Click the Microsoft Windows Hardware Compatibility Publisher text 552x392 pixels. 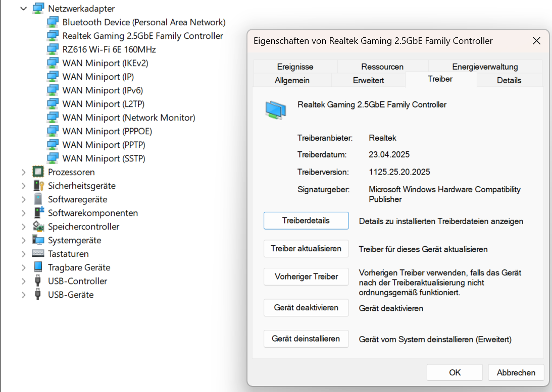(x=444, y=194)
